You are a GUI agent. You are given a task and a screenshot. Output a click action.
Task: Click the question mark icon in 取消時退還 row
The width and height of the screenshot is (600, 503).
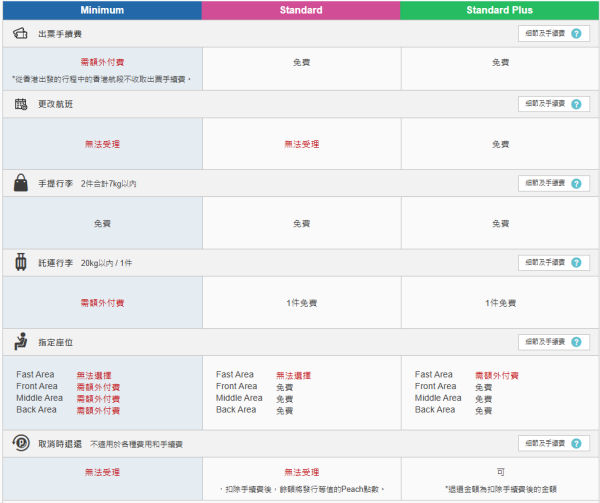point(576,444)
